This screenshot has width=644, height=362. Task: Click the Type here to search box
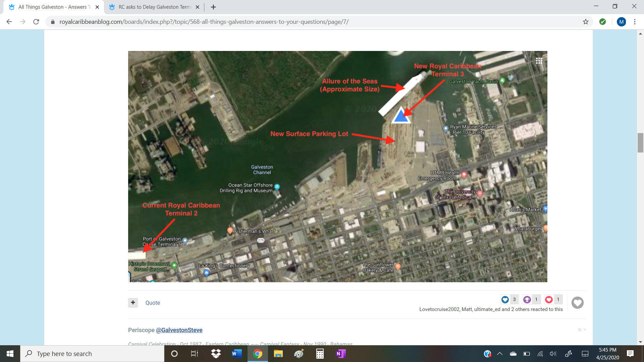click(x=92, y=354)
